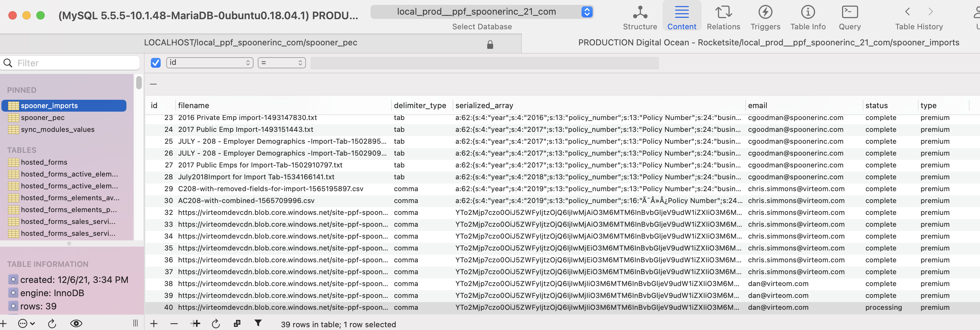
Task: Select sync_modules_values pinned table
Action: [57, 129]
